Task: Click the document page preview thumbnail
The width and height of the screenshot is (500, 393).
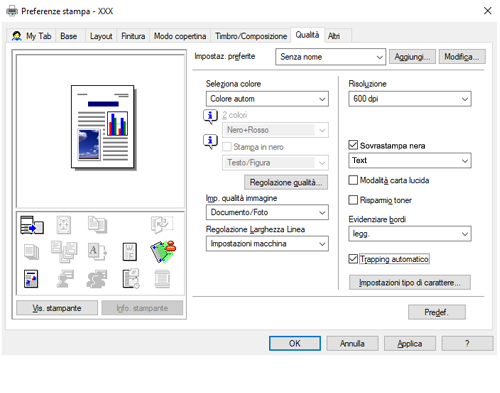Action: pos(103,127)
